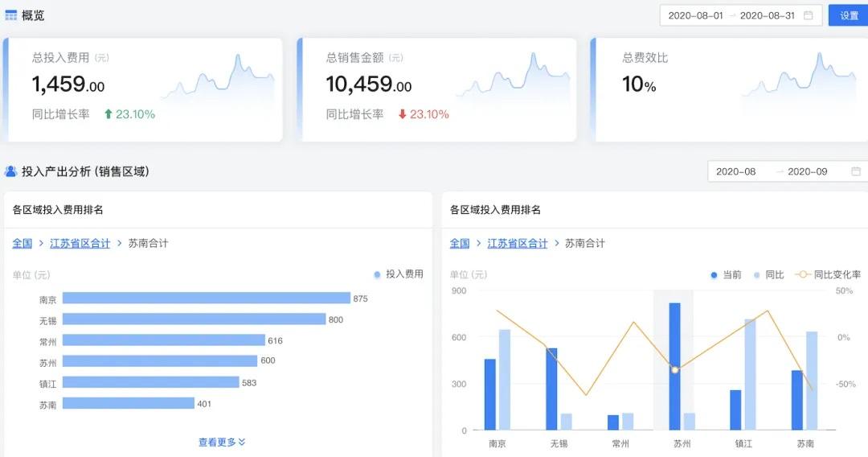The image size is (868, 457).
Task: Go to 全国 in left breadcrumb
Action: pyautogui.click(x=22, y=243)
